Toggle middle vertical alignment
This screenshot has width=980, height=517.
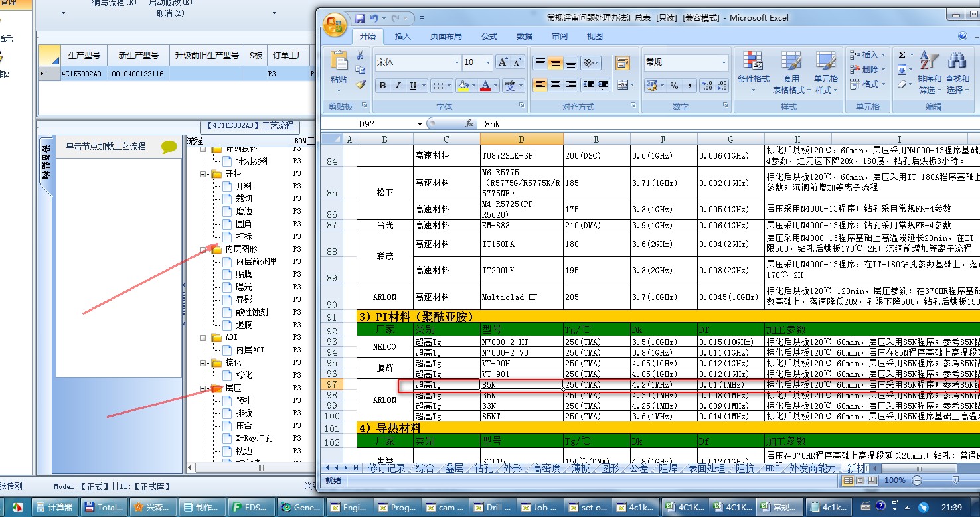556,63
